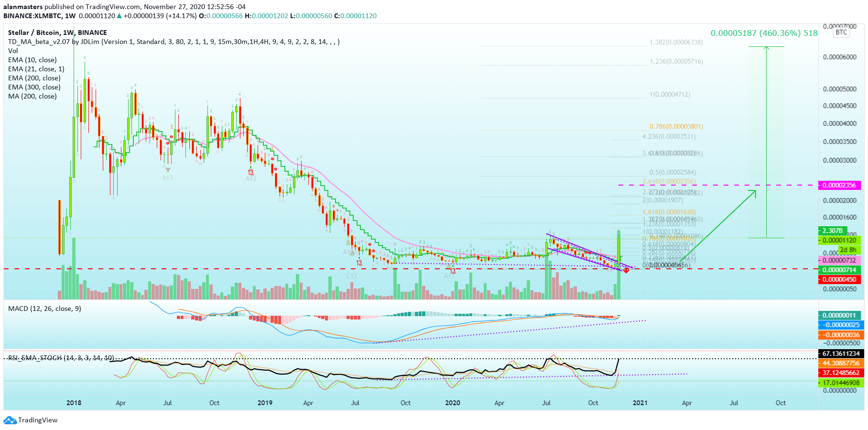Viewport: 868px width, 430px height.
Task: Click the alanmasters author name
Action: [23, 7]
